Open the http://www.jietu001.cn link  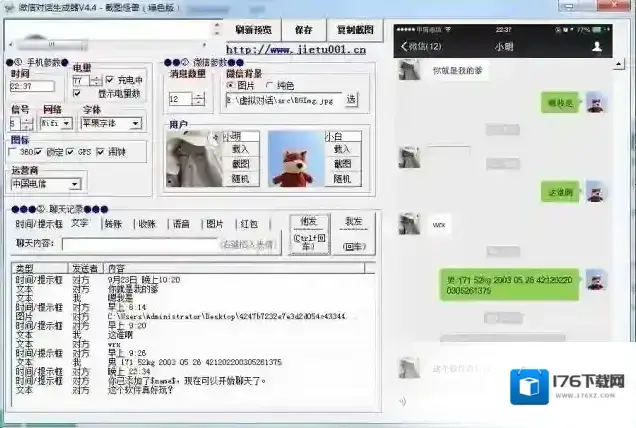pyautogui.click(x=296, y=50)
